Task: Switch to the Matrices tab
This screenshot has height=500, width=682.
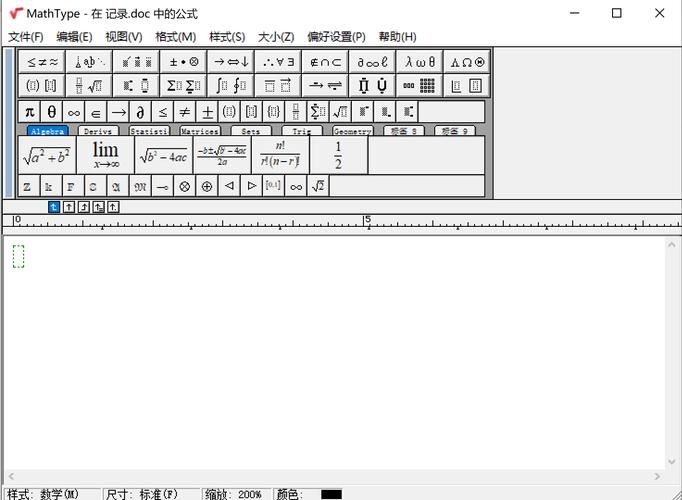Action: (x=200, y=131)
